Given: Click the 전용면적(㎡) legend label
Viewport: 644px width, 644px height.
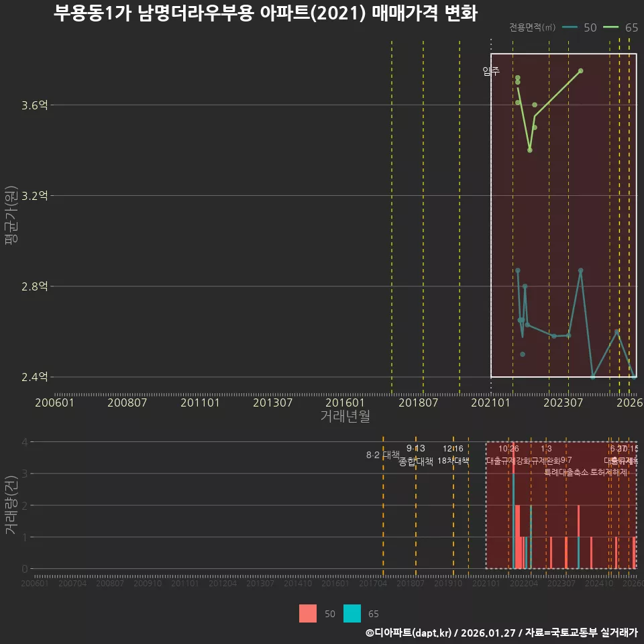Looking at the screenshot, I should [532, 28].
